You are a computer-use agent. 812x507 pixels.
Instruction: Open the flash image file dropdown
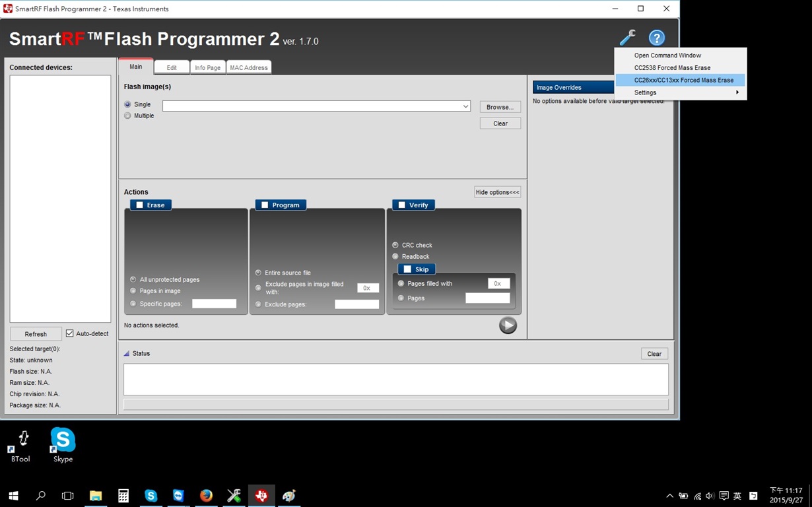[x=465, y=106]
